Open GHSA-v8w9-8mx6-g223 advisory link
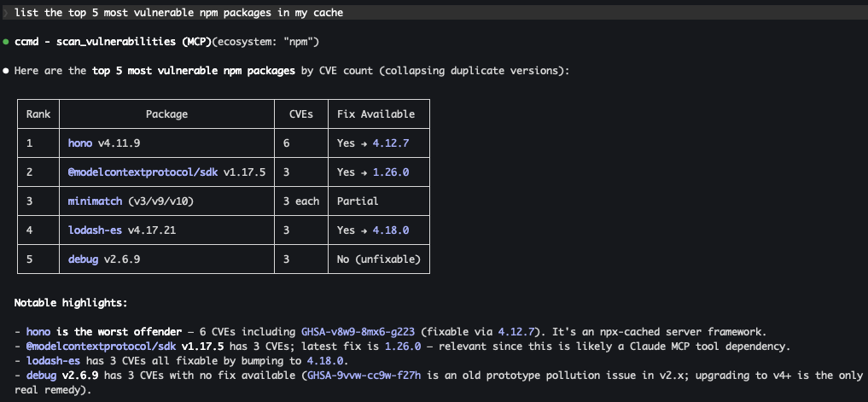The image size is (868, 402). 358,332
